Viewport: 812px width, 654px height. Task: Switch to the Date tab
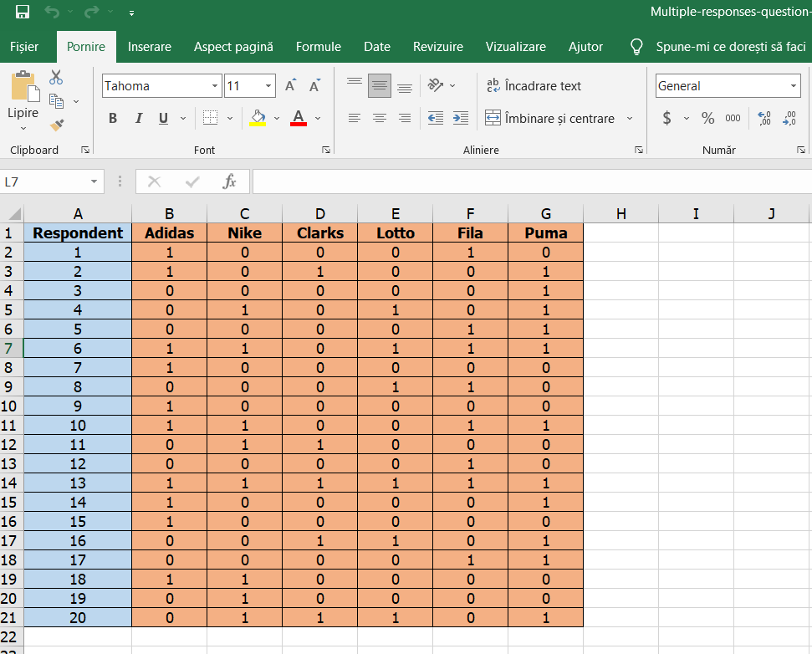(377, 47)
